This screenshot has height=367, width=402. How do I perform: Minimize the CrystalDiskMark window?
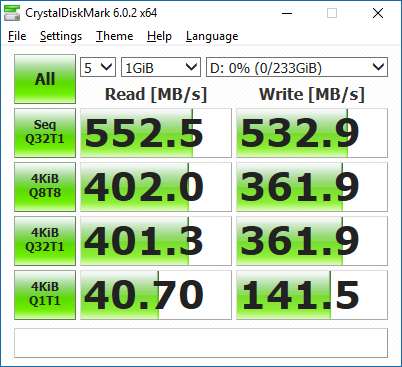point(287,13)
